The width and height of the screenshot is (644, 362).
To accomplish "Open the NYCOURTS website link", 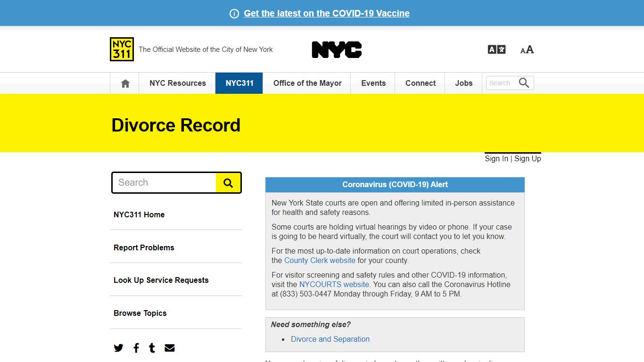I will pyautogui.click(x=334, y=284).
